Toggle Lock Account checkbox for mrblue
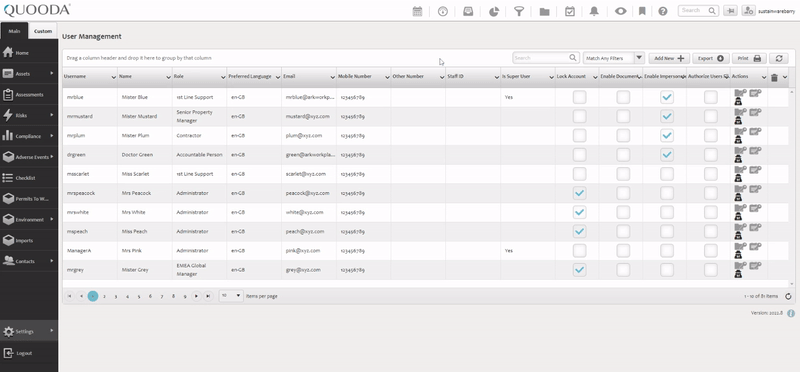The height and width of the screenshot is (372, 800). point(579,97)
